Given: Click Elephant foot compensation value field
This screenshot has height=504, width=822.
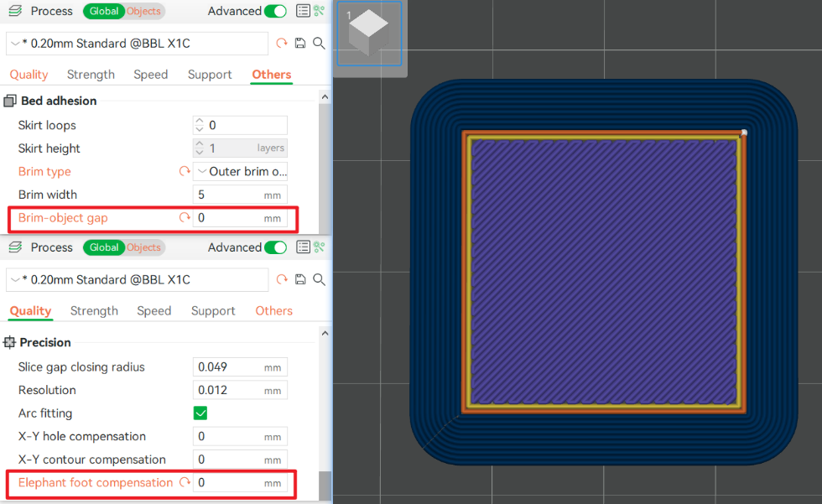Looking at the screenshot, I should [x=240, y=482].
